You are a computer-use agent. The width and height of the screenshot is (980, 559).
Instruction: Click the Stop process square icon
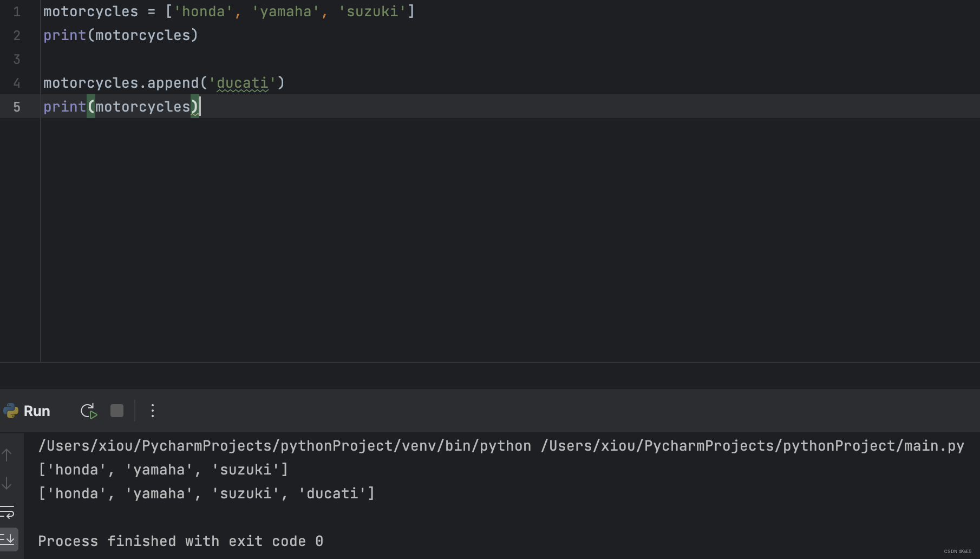pyautogui.click(x=117, y=411)
